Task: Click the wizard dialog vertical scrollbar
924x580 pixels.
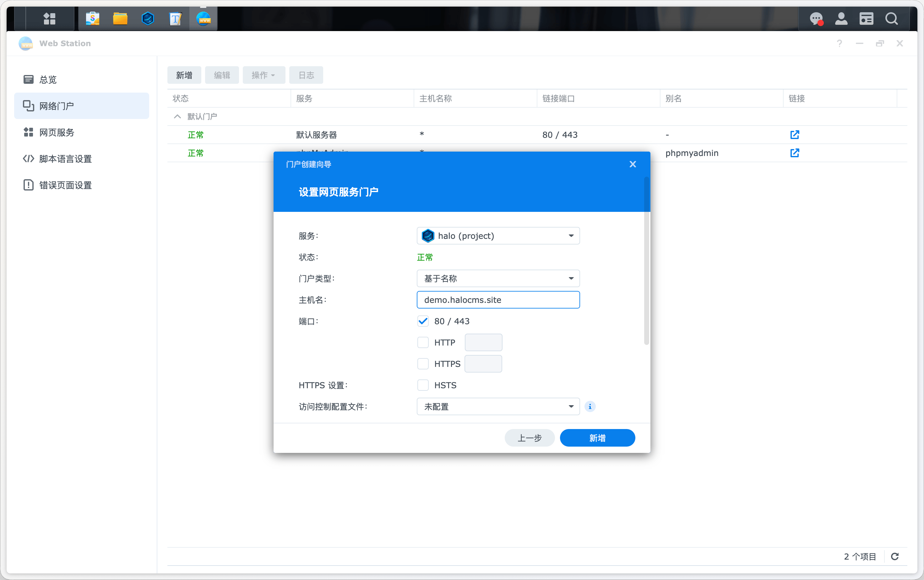Action: tap(647, 261)
